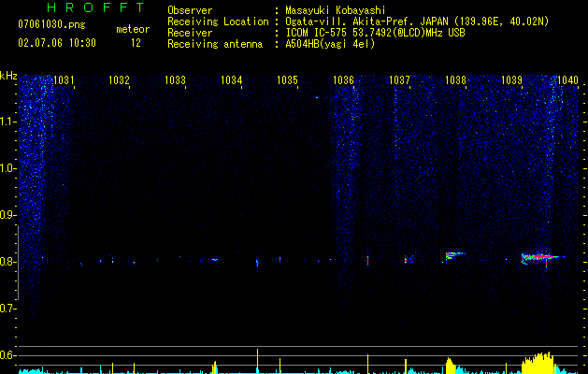Click the name Masayuki Kobayashi
The width and height of the screenshot is (588, 374).
[336, 10]
